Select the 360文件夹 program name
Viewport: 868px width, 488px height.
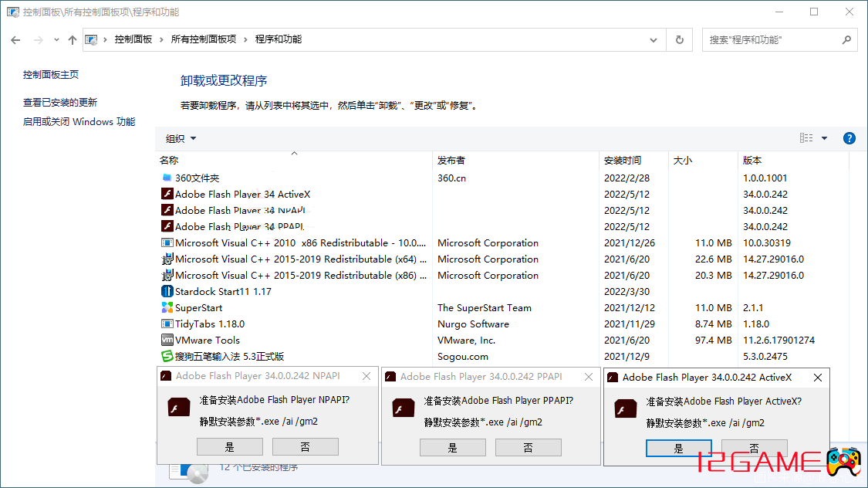[197, 178]
